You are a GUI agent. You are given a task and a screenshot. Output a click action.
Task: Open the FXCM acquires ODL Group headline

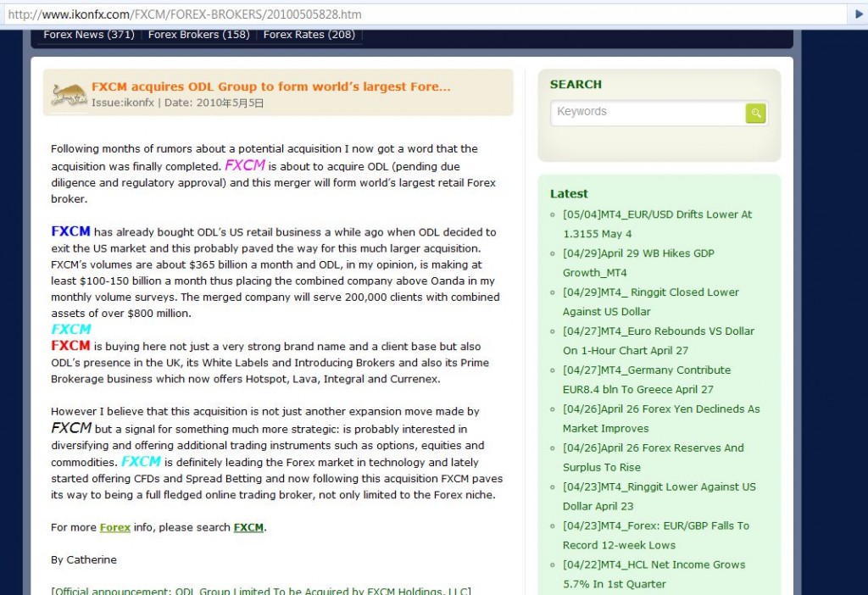[x=271, y=86]
